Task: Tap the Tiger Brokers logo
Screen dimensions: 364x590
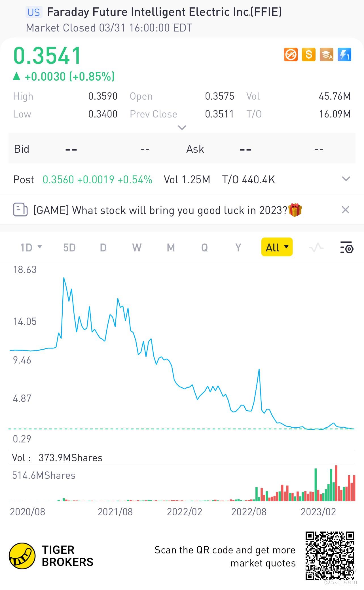Action: click(x=22, y=556)
